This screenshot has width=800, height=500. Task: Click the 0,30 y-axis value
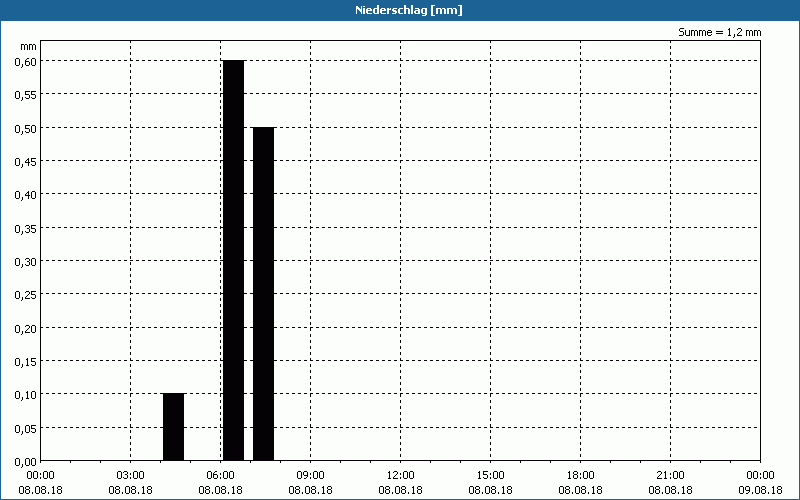click(26, 261)
